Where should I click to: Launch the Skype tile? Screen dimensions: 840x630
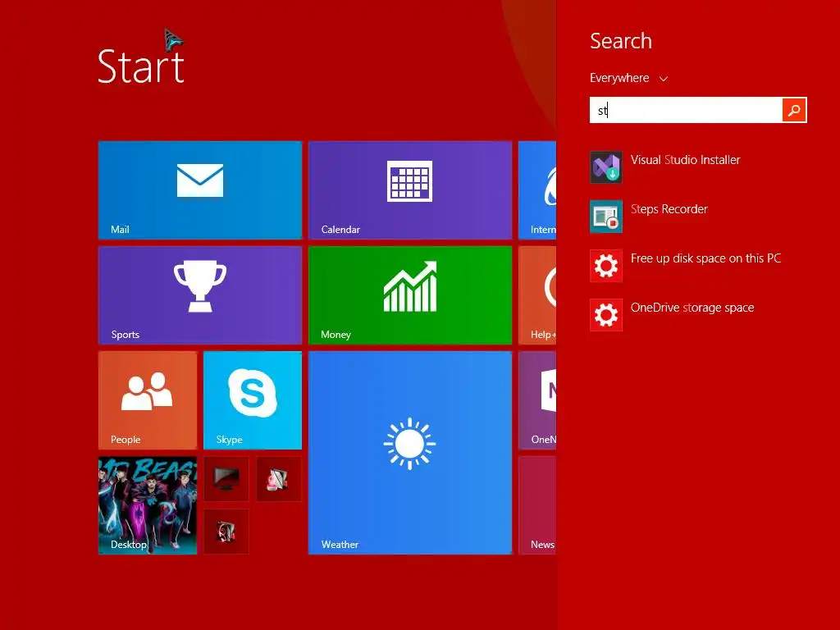(253, 399)
